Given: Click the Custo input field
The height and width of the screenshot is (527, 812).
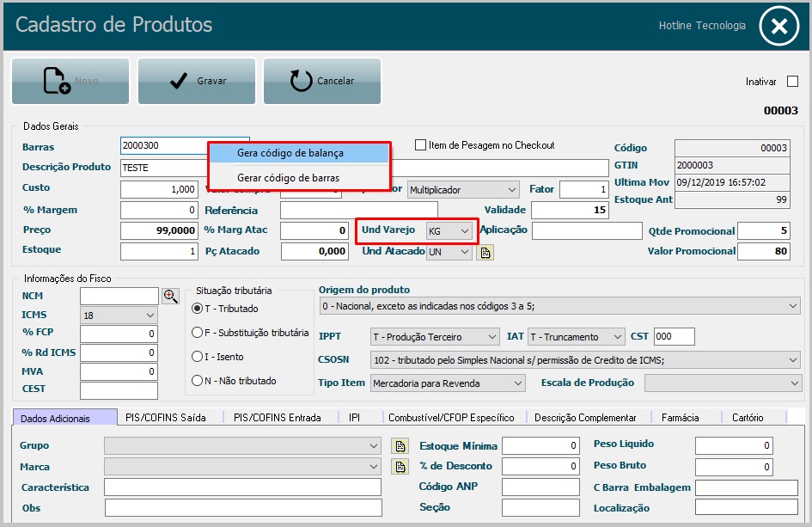Looking at the screenshot, I should click(159, 190).
